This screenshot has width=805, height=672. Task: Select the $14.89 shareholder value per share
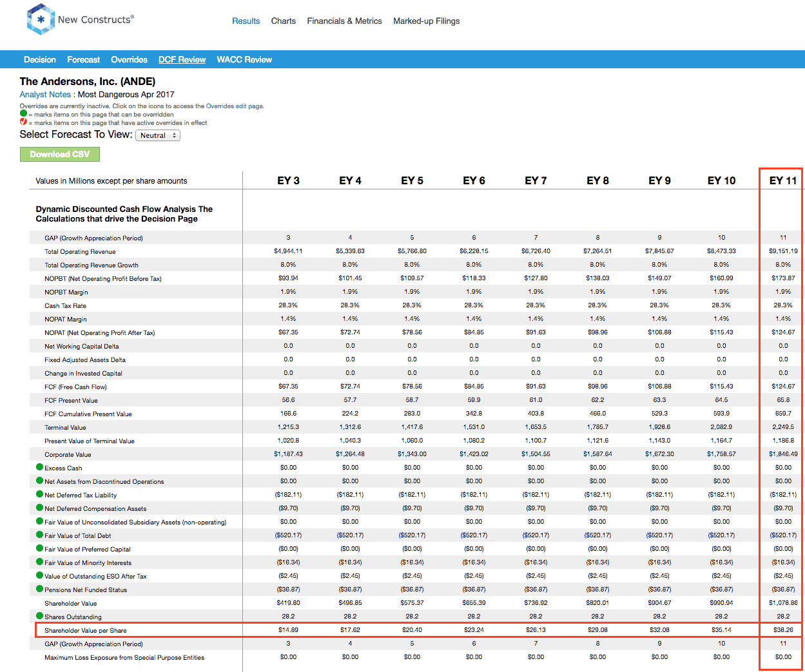pos(288,630)
